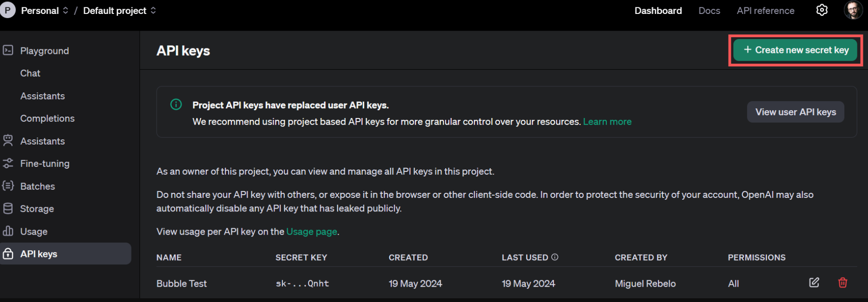Open the API reference tab
This screenshot has height=302, width=868.
tap(765, 11)
